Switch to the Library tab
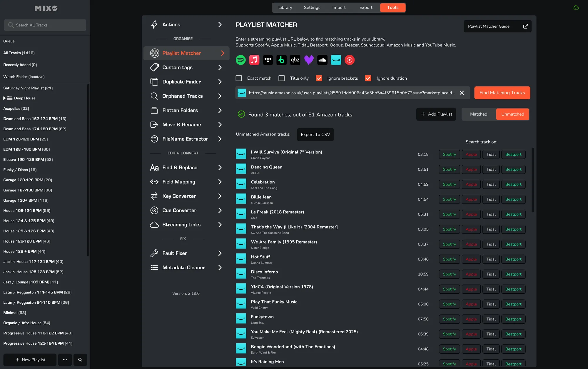This screenshot has width=588, height=369. point(285,8)
